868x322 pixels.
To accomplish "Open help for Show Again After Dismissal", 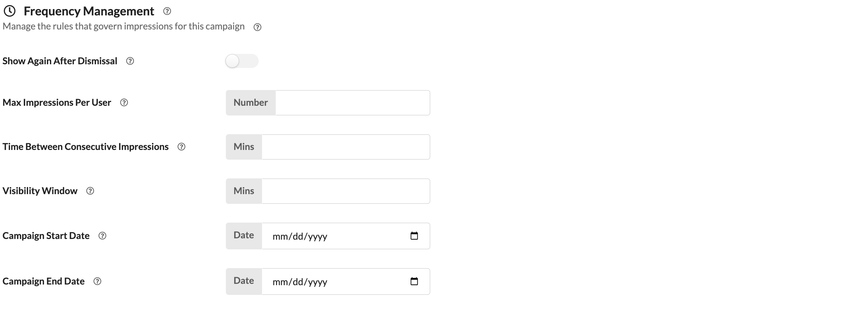I will pos(130,61).
